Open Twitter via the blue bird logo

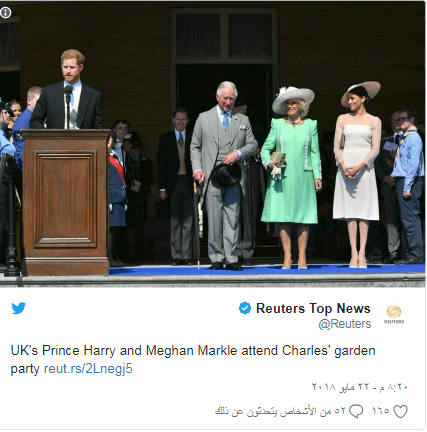(19, 308)
